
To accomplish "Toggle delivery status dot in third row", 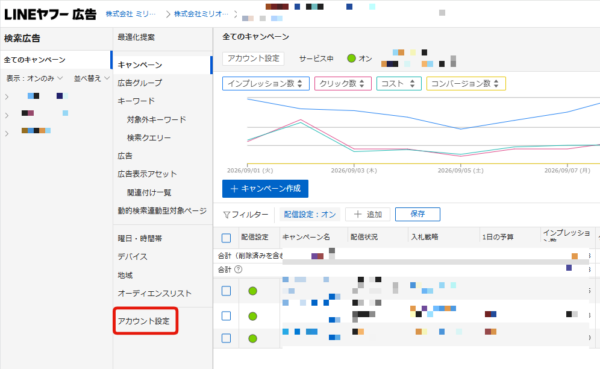I will [253, 338].
